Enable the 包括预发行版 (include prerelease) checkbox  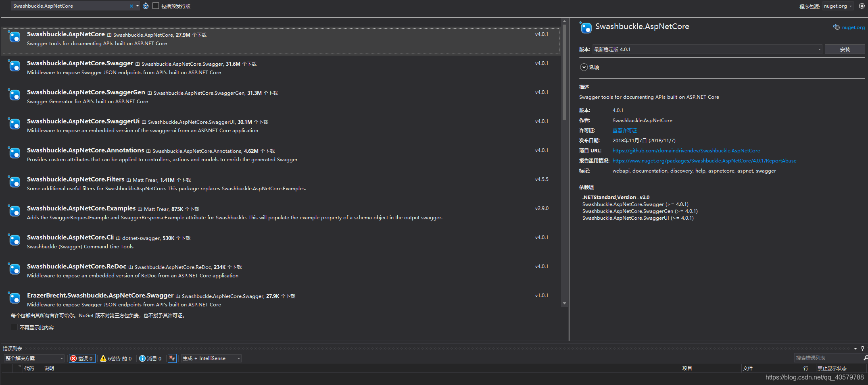(156, 6)
